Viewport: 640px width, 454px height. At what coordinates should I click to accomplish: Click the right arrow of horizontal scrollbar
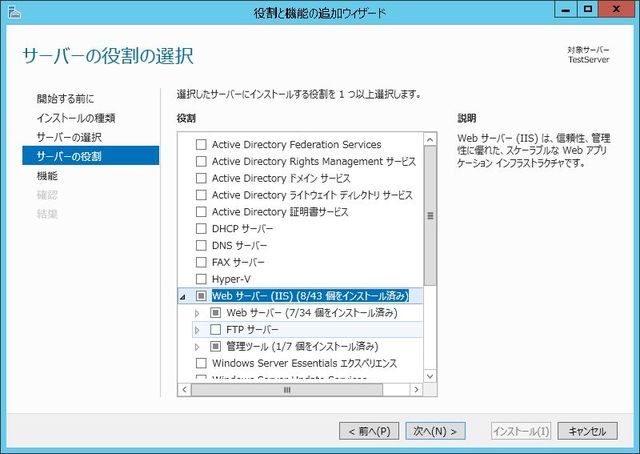[x=416, y=389]
